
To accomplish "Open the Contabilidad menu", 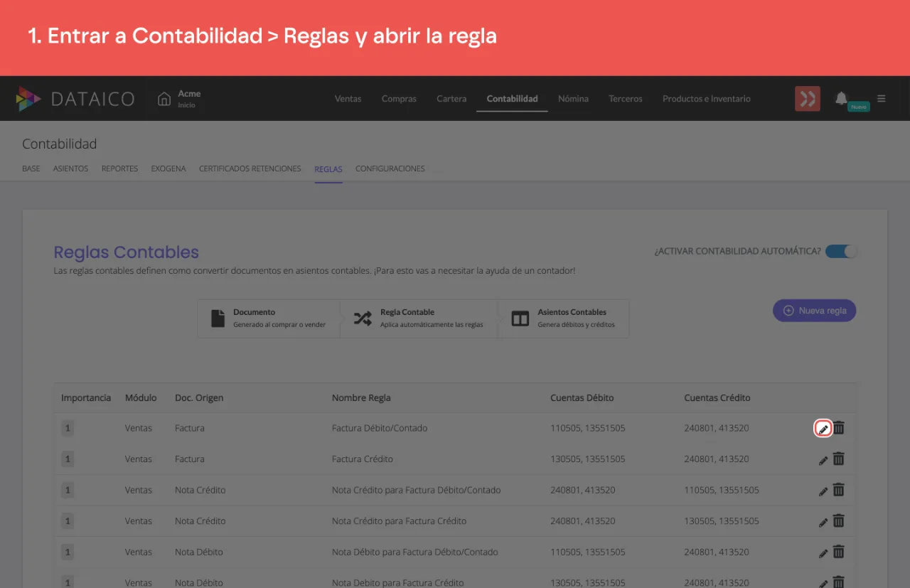I will 512,99.
